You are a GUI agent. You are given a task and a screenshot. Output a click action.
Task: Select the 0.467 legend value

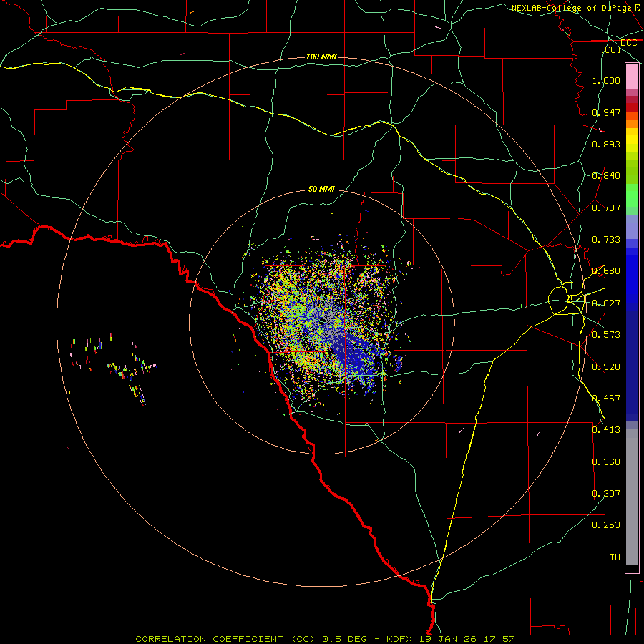point(606,399)
